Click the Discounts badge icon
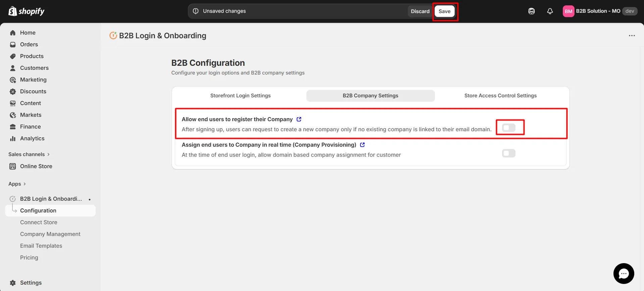The image size is (644, 291). tap(13, 91)
